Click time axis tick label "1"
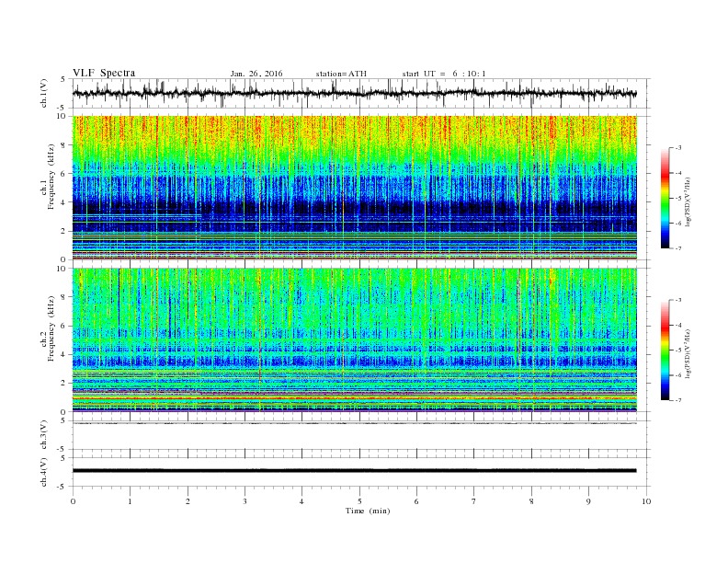Image resolution: width=728 pixels, height=563 pixels. (131, 501)
